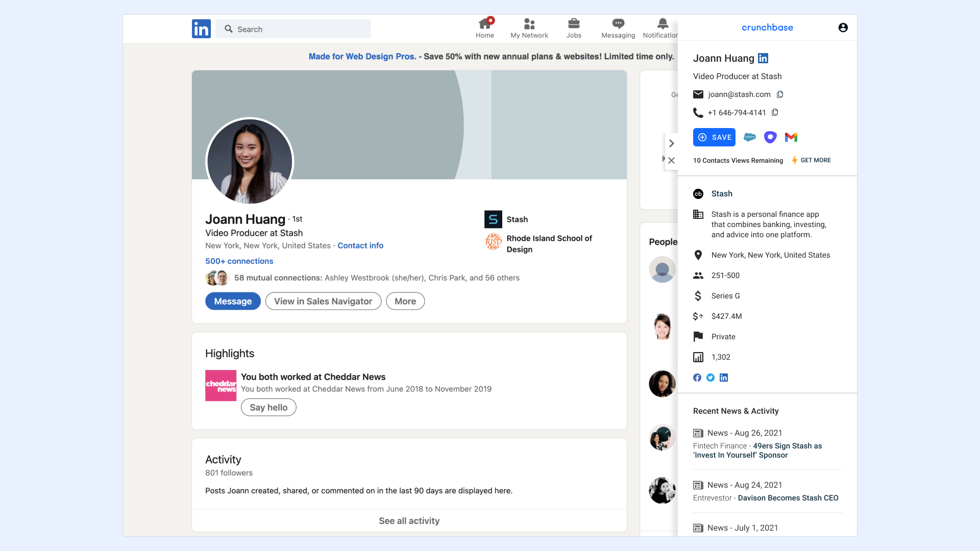Click the purple shield integration icon
The width and height of the screenshot is (980, 551).
(x=770, y=137)
